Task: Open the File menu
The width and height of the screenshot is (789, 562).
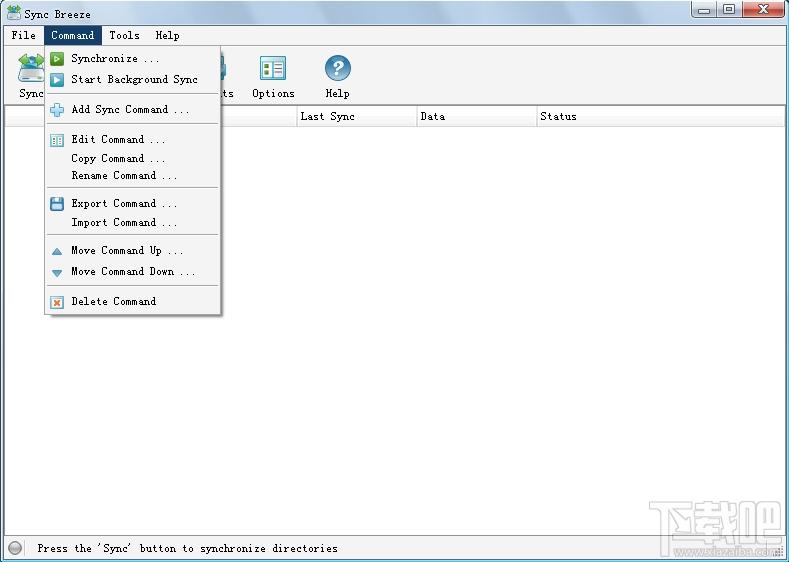Action: 24,35
